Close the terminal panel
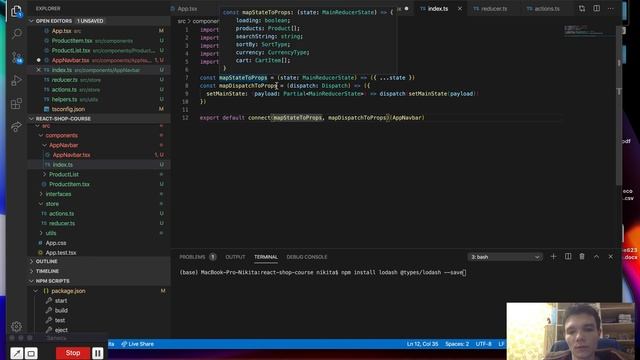This screenshot has height=360, width=640. pyautogui.click(x=611, y=256)
